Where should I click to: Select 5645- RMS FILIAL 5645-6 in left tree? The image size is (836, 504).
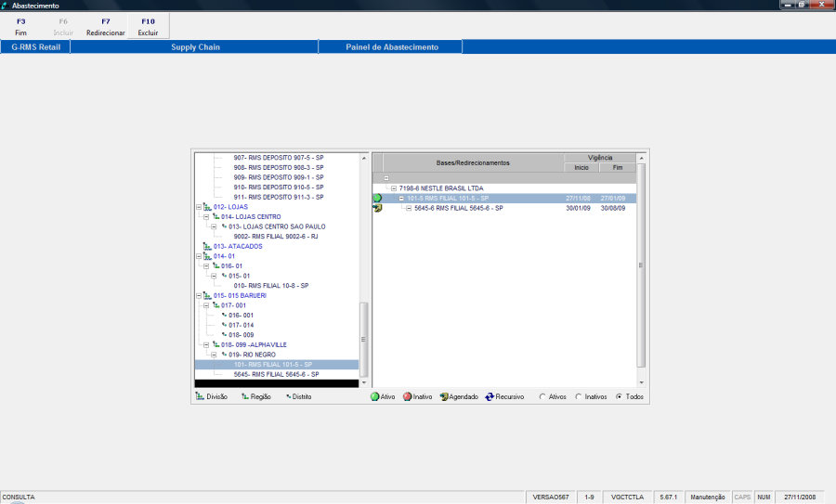click(x=276, y=374)
